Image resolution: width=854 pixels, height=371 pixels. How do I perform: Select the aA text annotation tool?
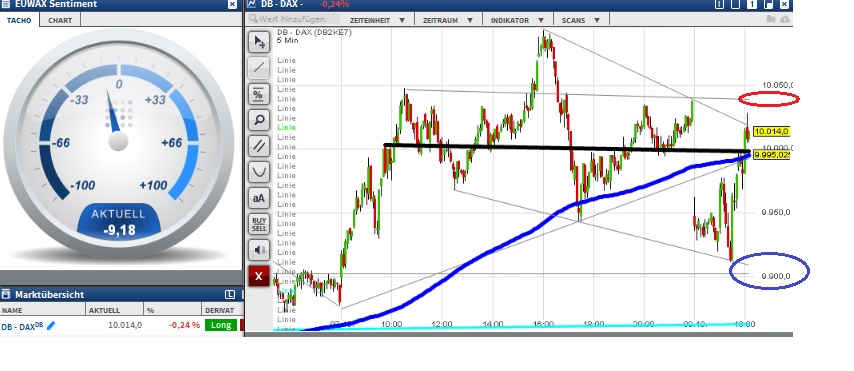(259, 198)
